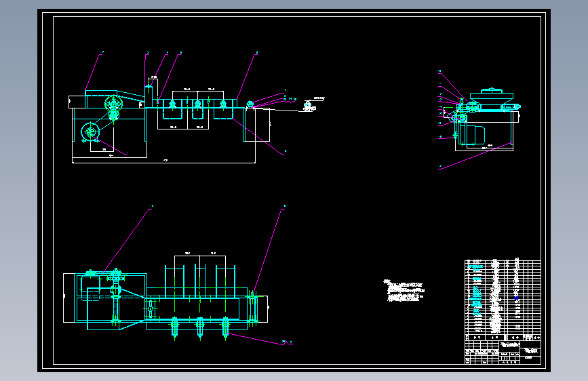Select the long magenta leader below the side view
588x381 pixels.
[475, 156]
